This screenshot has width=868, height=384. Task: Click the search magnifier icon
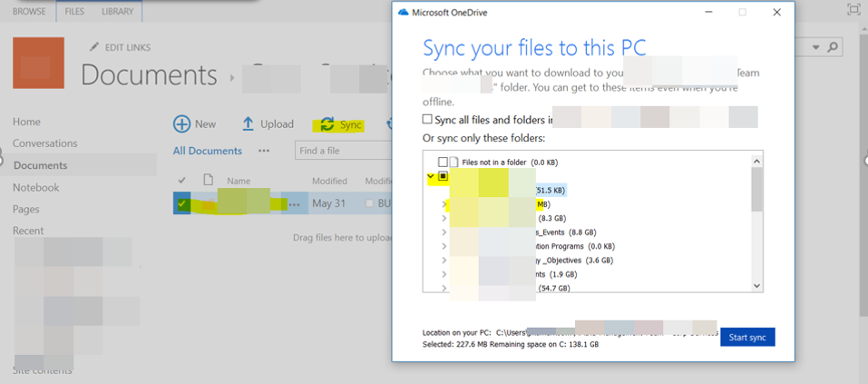[832, 47]
